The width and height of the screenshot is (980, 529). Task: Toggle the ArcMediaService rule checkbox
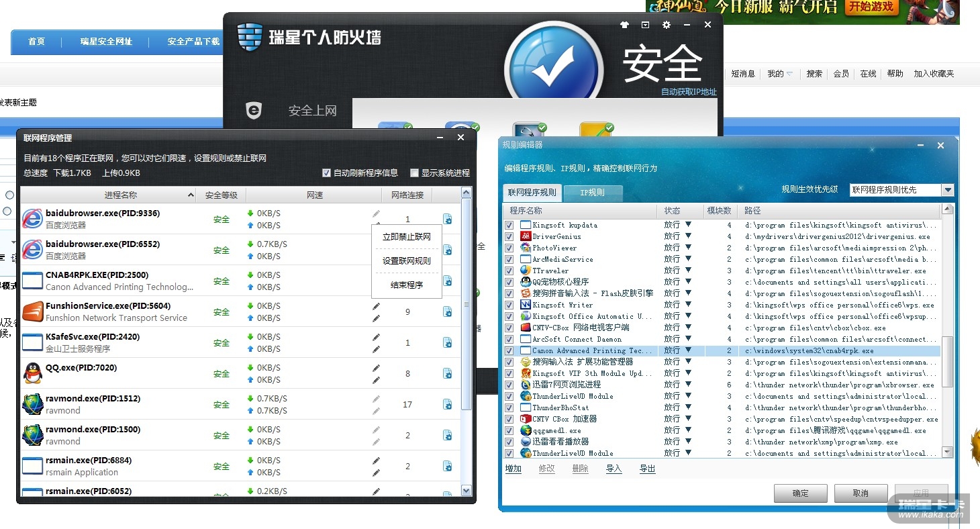tap(509, 259)
